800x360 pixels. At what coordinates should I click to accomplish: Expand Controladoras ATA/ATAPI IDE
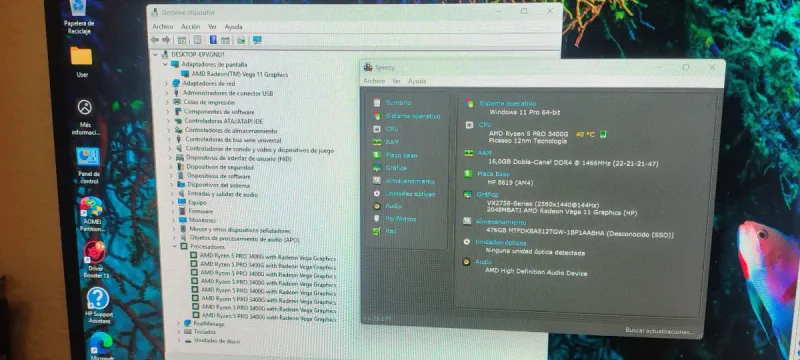click(x=168, y=121)
